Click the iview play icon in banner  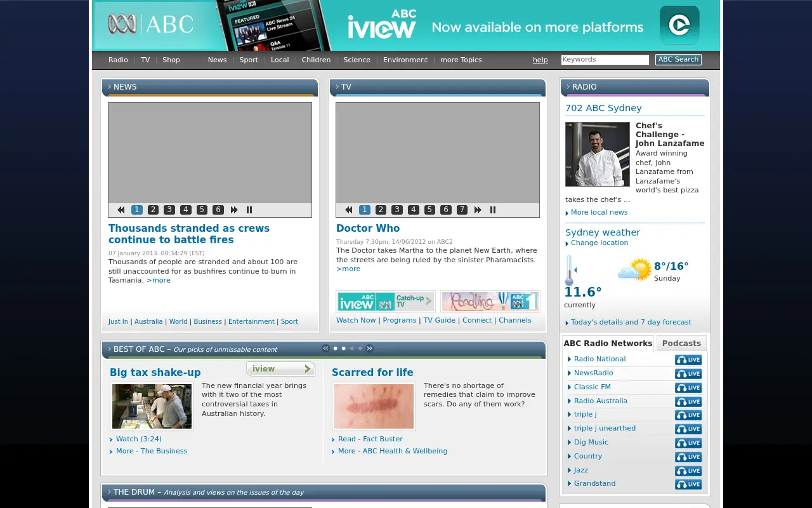click(679, 25)
